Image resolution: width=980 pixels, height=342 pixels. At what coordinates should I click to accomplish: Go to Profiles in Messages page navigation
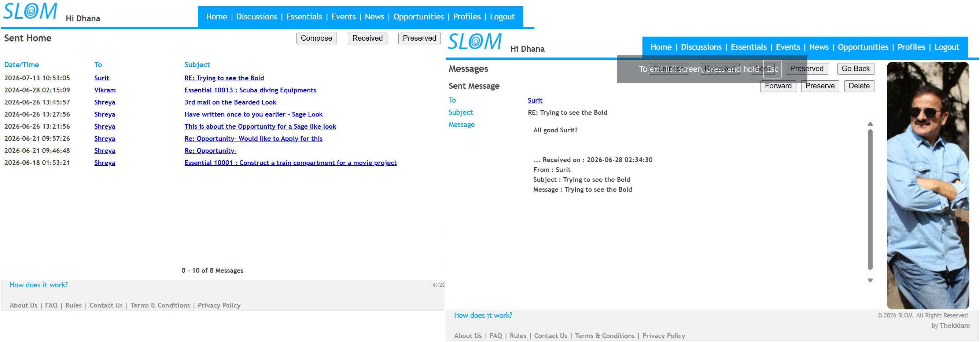[x=911, y=47]
